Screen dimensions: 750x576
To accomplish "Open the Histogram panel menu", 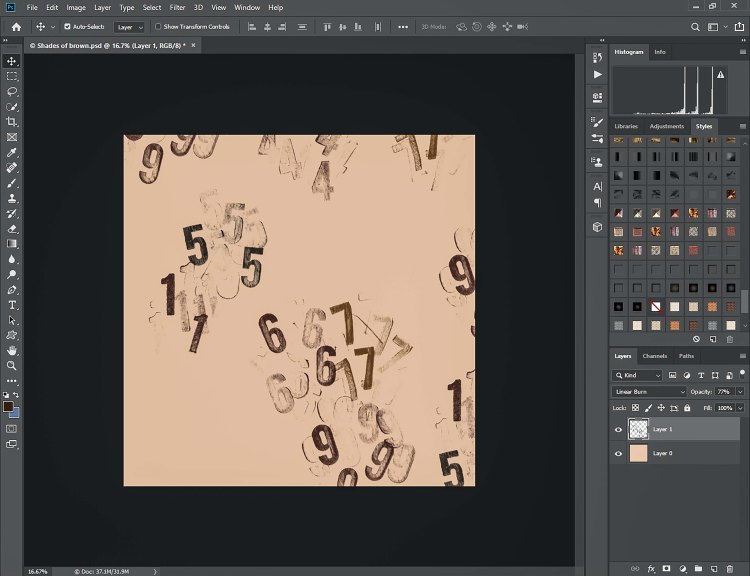I will tap(742, 52).
